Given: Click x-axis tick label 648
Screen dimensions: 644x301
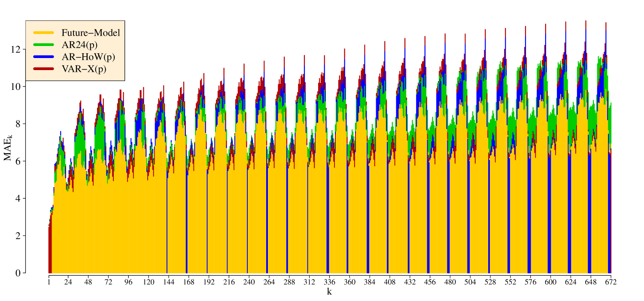Looking at the screenshot, I should [x=591, y=282].
